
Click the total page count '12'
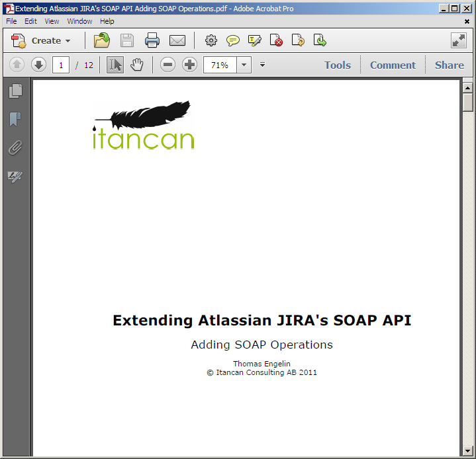click(89, 65)
